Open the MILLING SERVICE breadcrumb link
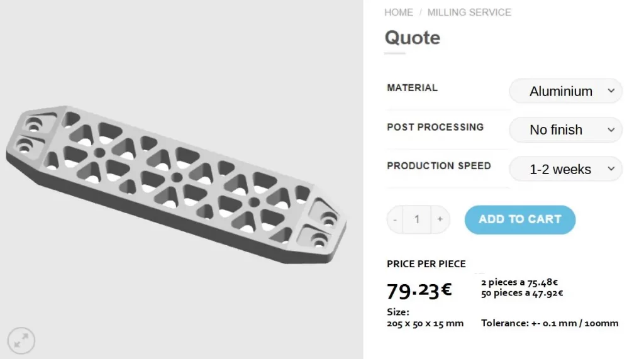The image size is (644, 359). [x=469, y=13]
